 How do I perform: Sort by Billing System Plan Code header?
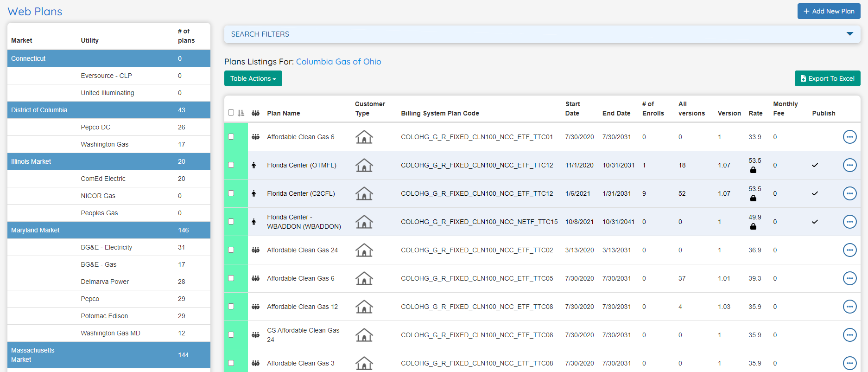440,113
